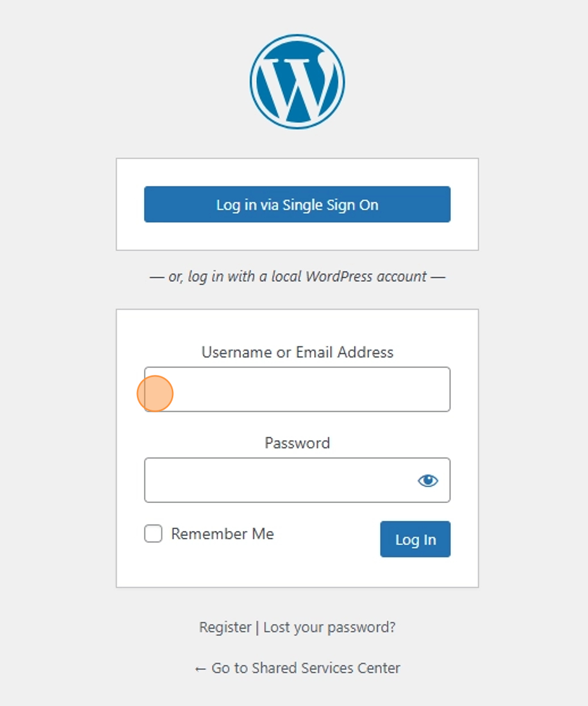Tick the Remember Me checkbox
The width and height of the screenshot is (588, 706).
click(153, 533)
